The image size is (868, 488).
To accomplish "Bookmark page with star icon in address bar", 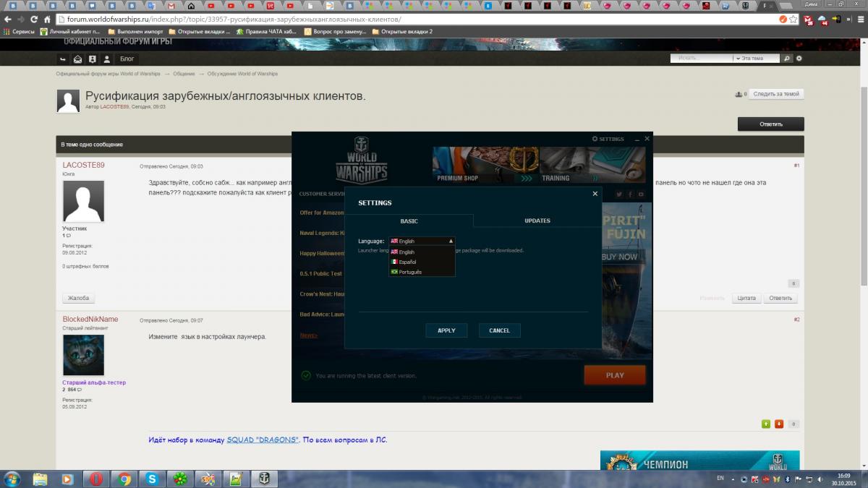I will [x=793, y=20].
